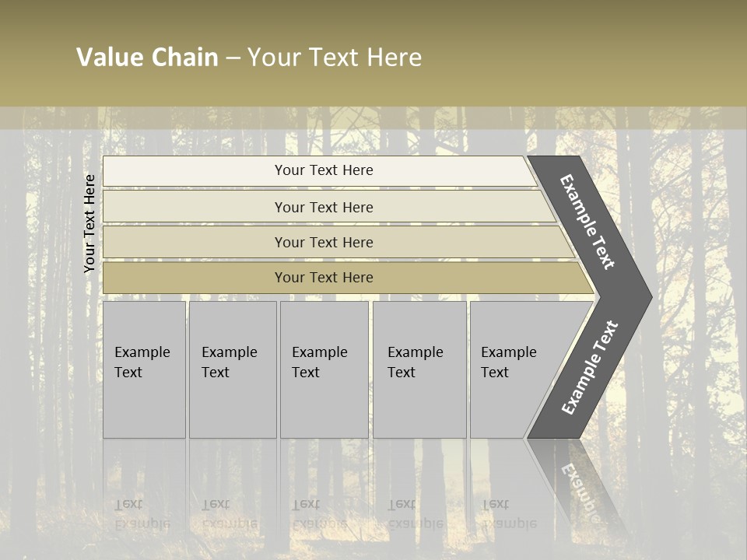The height and width of the screenshot is (560, 747).
Task: Click the reflected text below the rightmost gray box
Action: (x=508, y=514)
